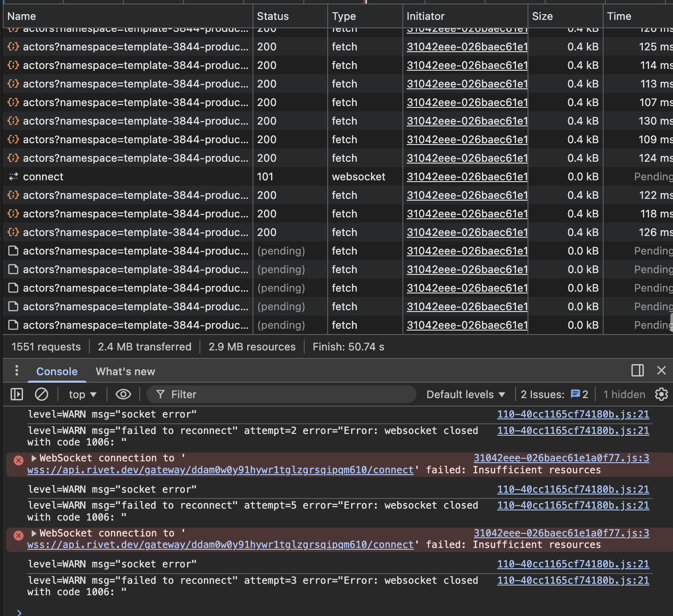Toggle the console sidebar panel

click(17, 394)
